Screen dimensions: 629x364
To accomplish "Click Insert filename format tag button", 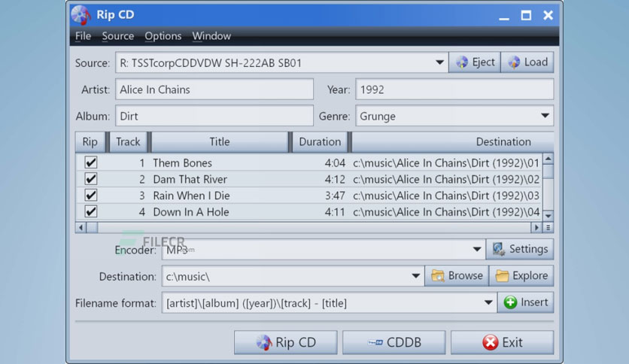I will point(525,302).
